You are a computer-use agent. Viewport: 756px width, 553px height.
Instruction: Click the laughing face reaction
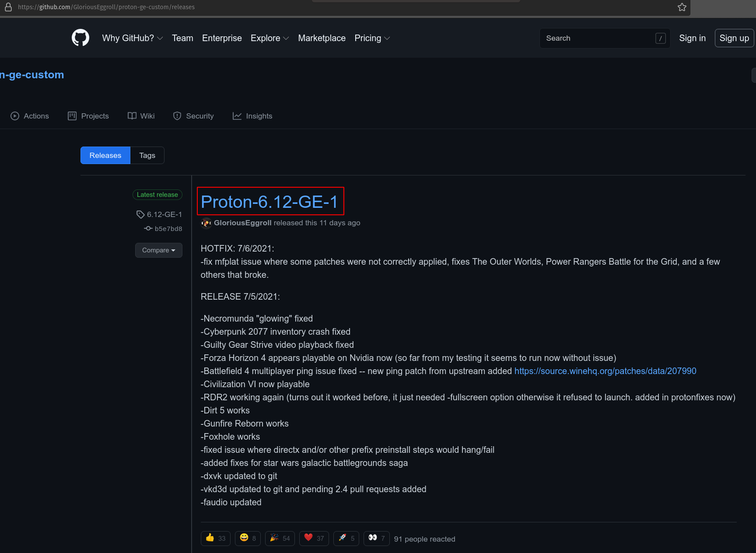tap(248, 539)
